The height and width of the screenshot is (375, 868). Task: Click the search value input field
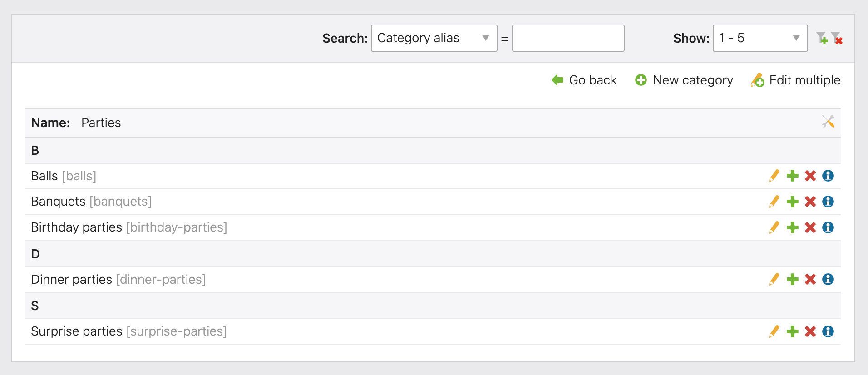click(568, 38)
